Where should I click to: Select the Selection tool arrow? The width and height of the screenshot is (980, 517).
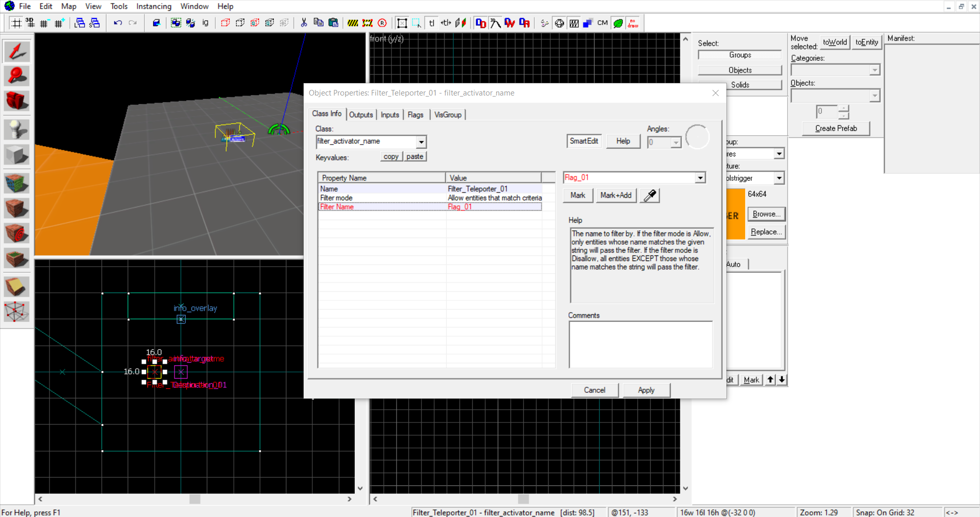pos(17,51)
